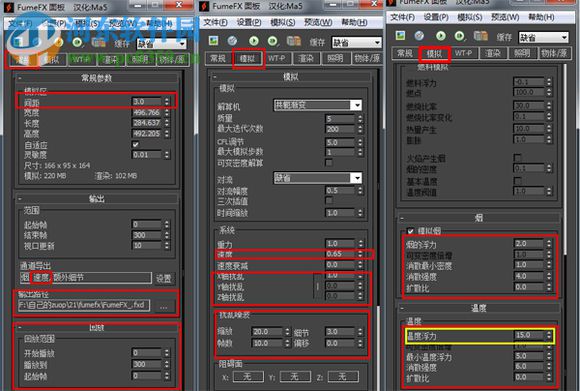Open 解算机 solver dropdown in middle window
The image size is (580, 391).
(317, 105)
